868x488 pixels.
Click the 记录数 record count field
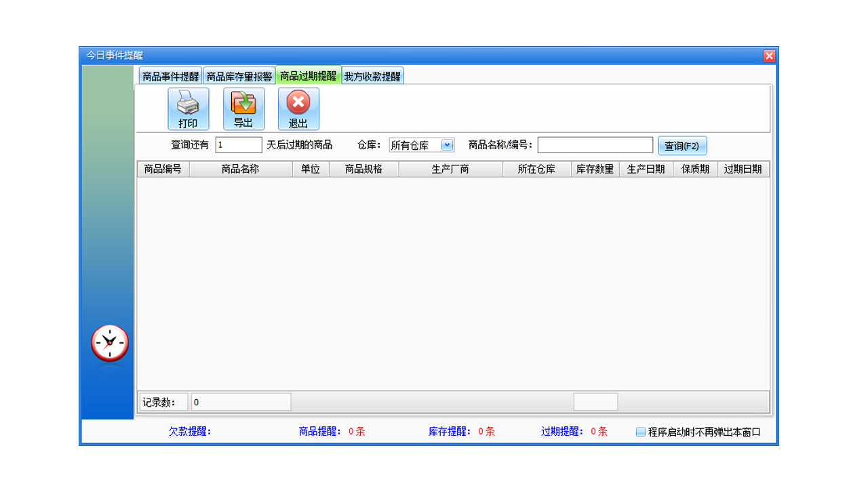(241, 401)
